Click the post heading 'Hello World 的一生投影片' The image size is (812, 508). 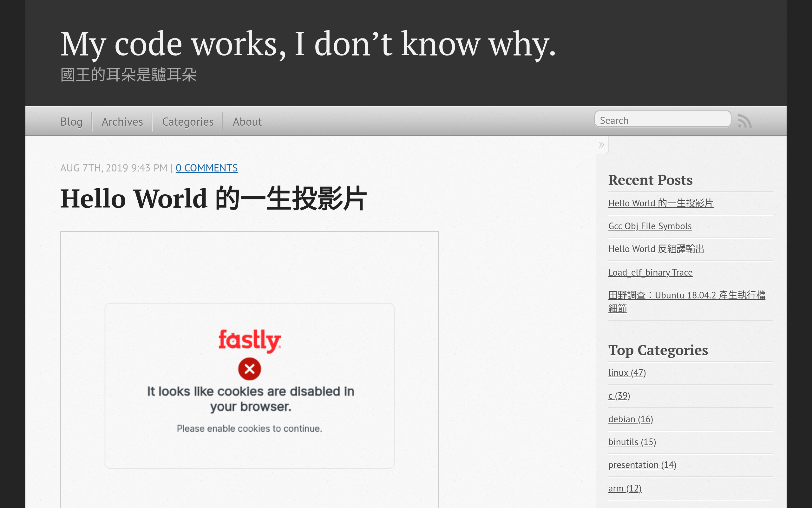[x=213, y=198]
